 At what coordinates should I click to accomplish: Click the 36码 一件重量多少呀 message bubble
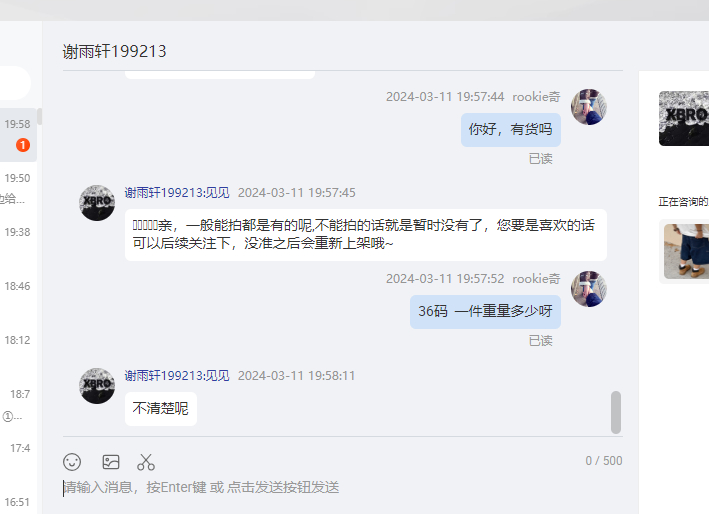coord(485,311)
